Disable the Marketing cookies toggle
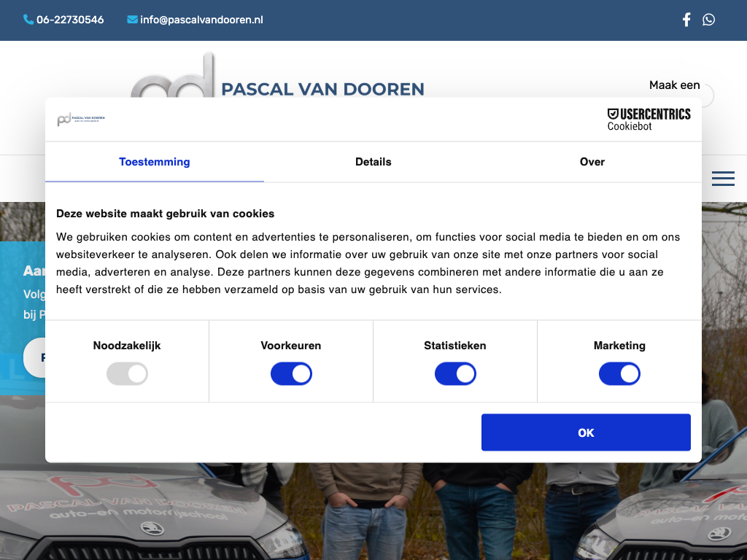The width and height of the screenshot is (747, 560). (x=619, y=374)
